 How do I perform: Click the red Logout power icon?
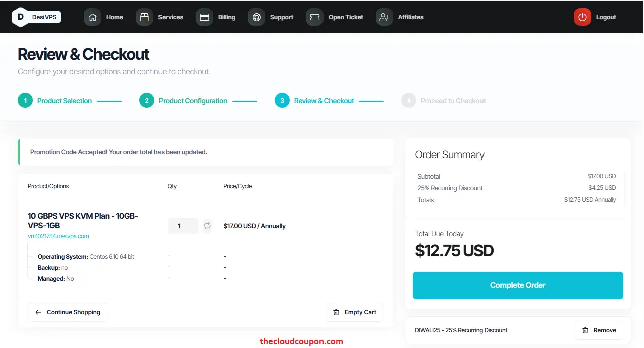coord(582,17)
